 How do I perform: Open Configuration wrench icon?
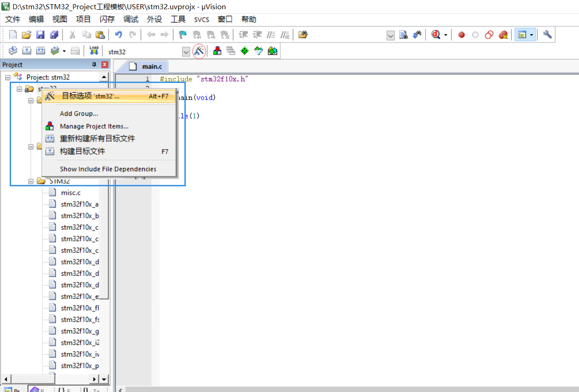point(547,35)
